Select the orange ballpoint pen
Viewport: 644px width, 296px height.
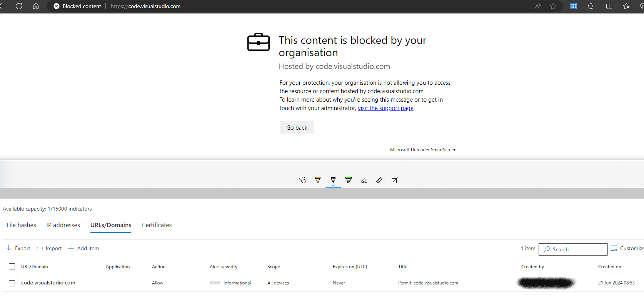[318, 180]
